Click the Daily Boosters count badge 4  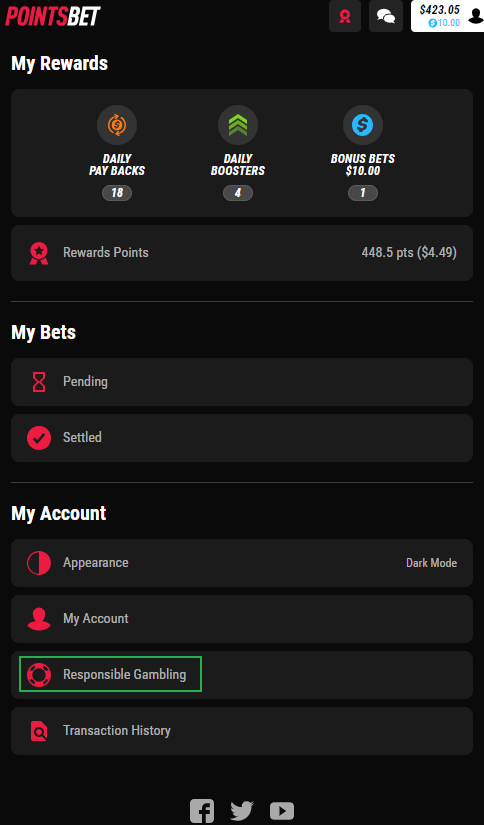238,193
